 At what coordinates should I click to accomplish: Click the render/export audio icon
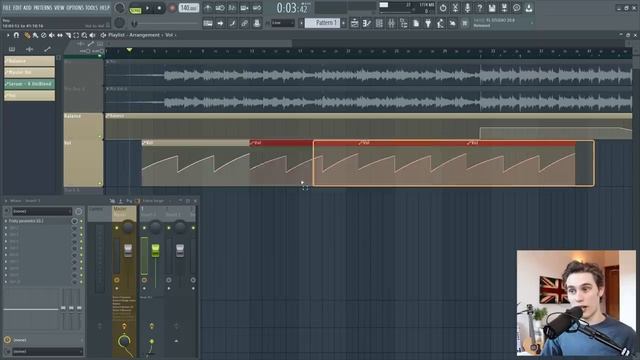point(504,8)
